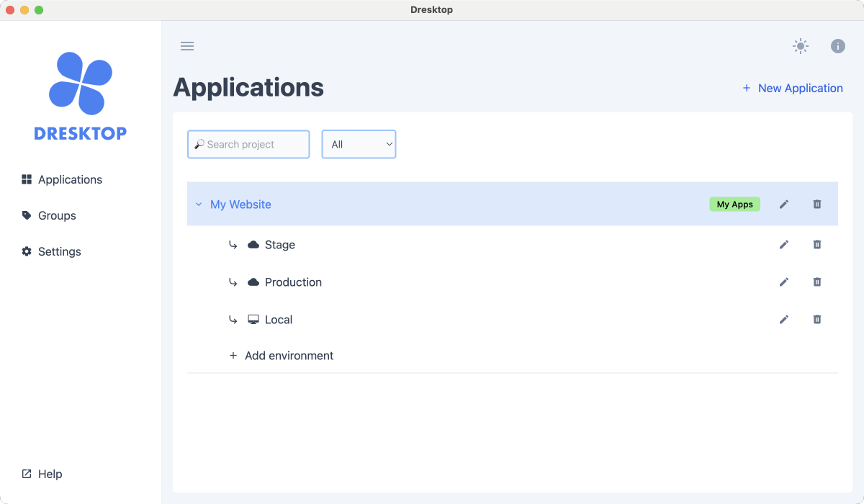
Task: Expand the Add environment option
Action: pos(281,355)
